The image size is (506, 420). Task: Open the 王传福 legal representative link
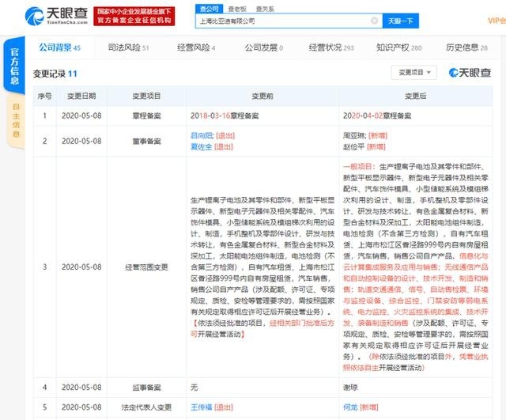coord(202,407)
